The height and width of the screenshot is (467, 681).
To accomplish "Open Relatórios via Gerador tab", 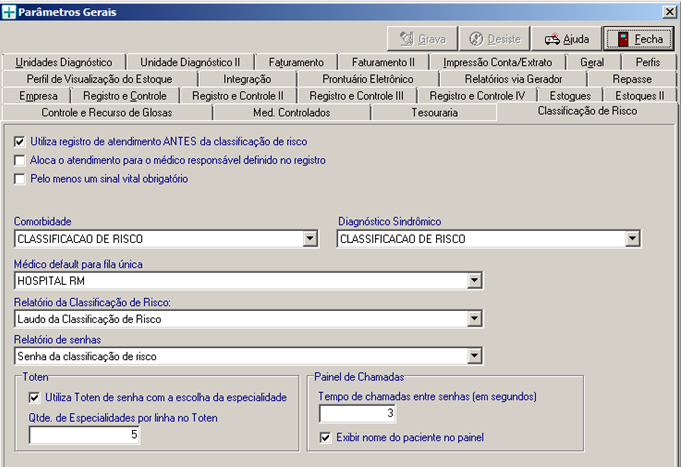I will [x=513, y=79].
